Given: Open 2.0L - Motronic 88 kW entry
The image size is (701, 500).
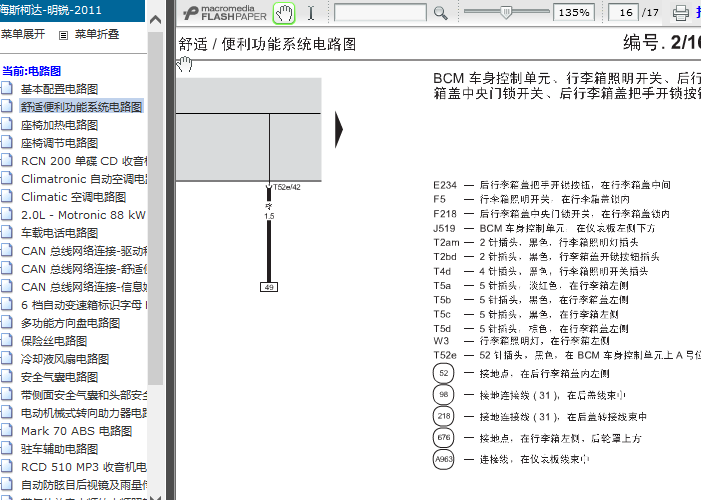Looking at the screenshot, I should tap(84, 215).
